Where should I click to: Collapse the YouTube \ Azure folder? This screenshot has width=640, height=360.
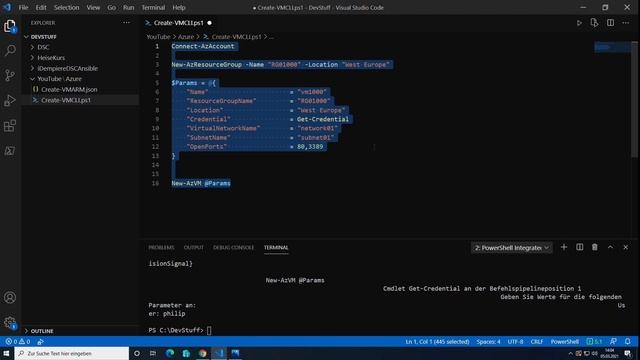(81, 79)
